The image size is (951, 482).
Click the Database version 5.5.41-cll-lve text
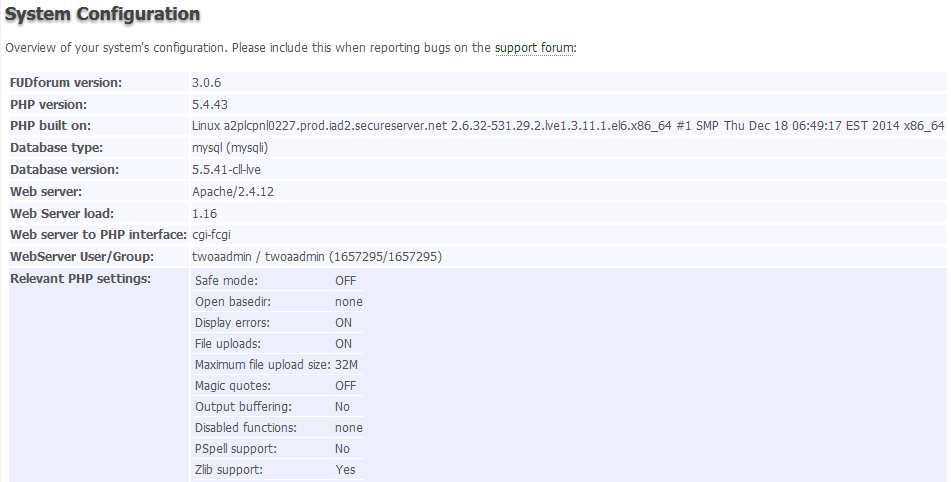pyautogui.click(x=226, y=170)
